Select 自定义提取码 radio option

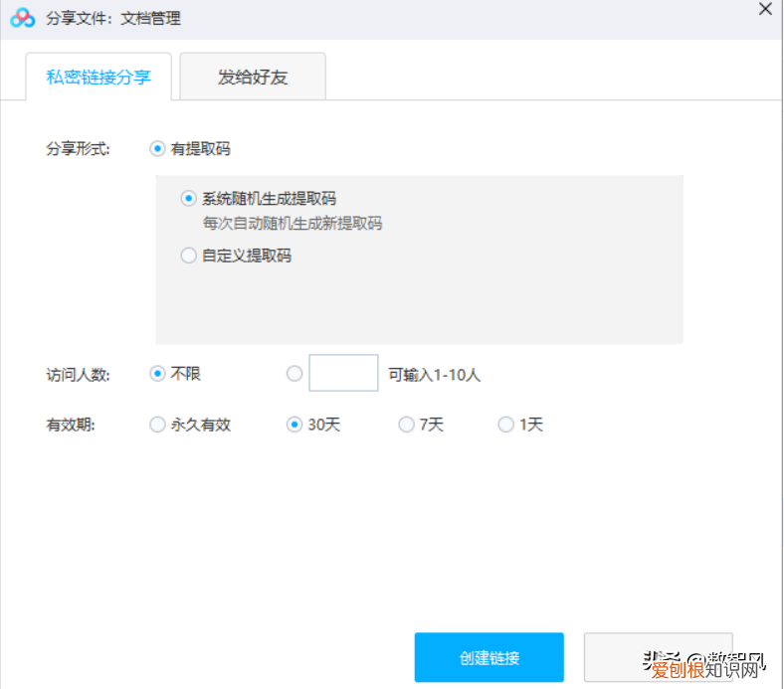coord(188,256)
